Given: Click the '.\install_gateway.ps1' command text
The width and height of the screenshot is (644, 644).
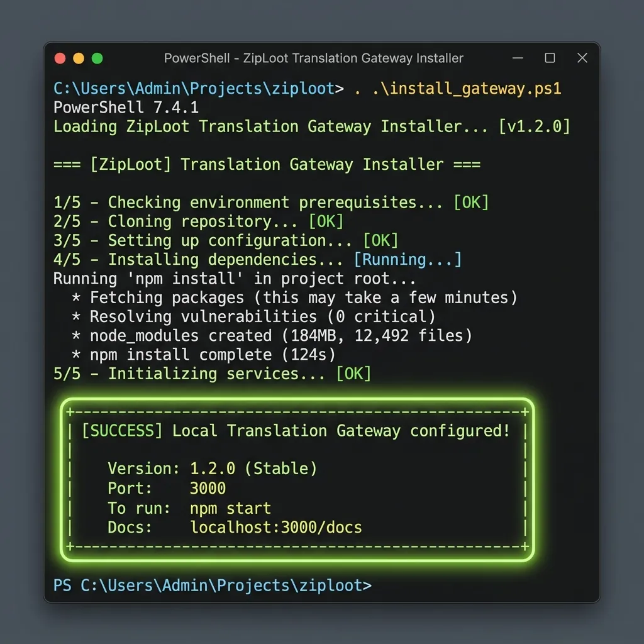Looking at the screenshot, I should [467, 89].
